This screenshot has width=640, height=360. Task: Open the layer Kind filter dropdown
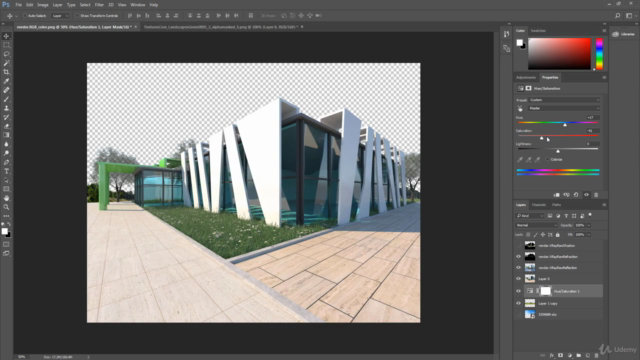pyautogui.click(x=530, y=216)
